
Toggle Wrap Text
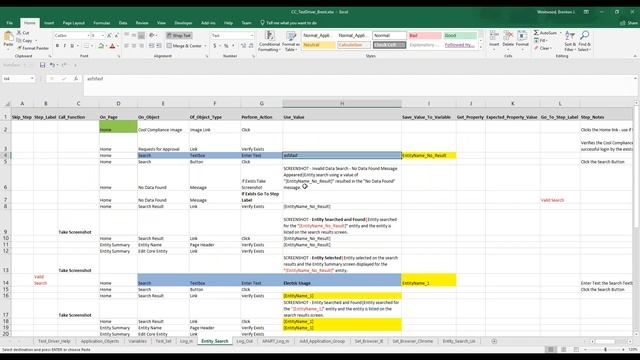(179, 36)
